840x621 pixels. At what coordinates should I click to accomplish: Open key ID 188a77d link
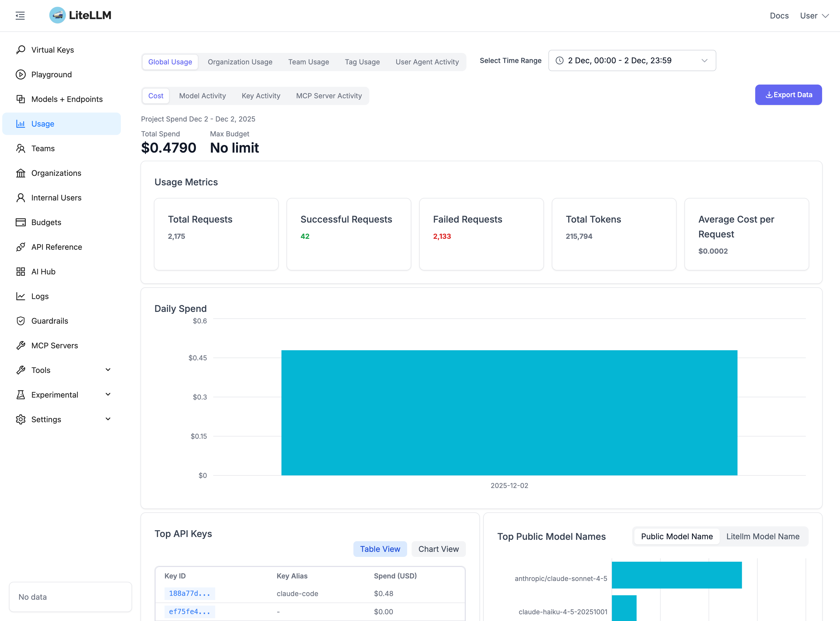click(x=189, y=593)
